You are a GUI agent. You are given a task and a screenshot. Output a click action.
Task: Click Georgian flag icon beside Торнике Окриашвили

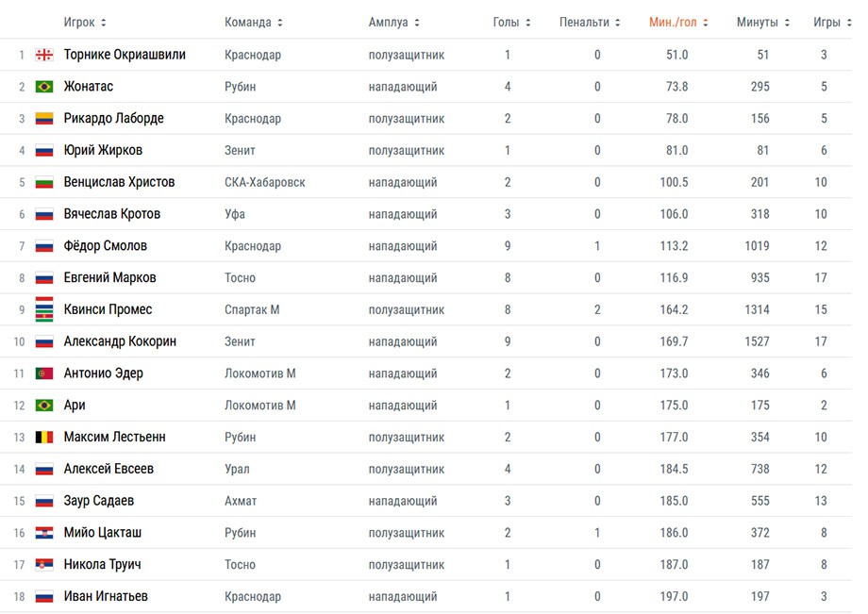(43, 55)
